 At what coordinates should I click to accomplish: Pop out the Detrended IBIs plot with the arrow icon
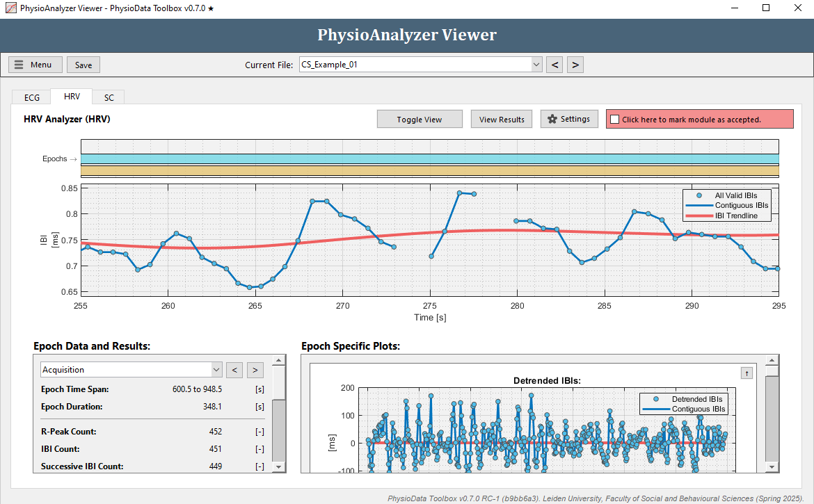pyautogui.click(x=747, y=373)
